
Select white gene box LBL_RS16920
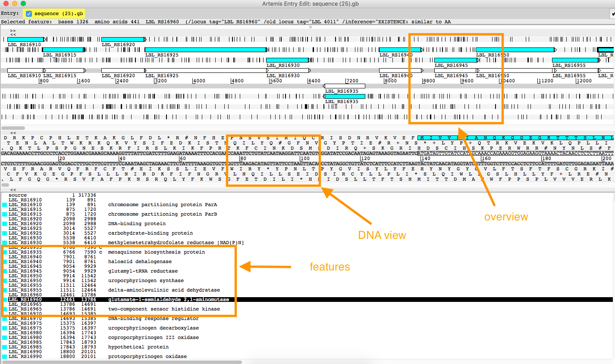123,70
